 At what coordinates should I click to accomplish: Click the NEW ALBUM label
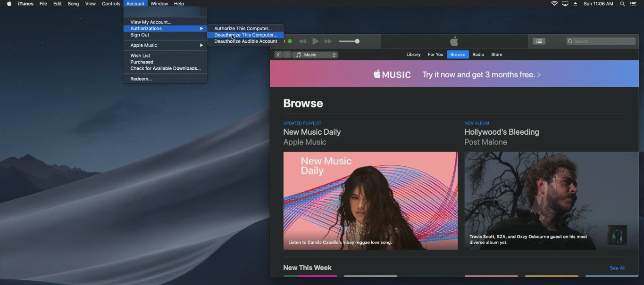click(x=477, y=123)
